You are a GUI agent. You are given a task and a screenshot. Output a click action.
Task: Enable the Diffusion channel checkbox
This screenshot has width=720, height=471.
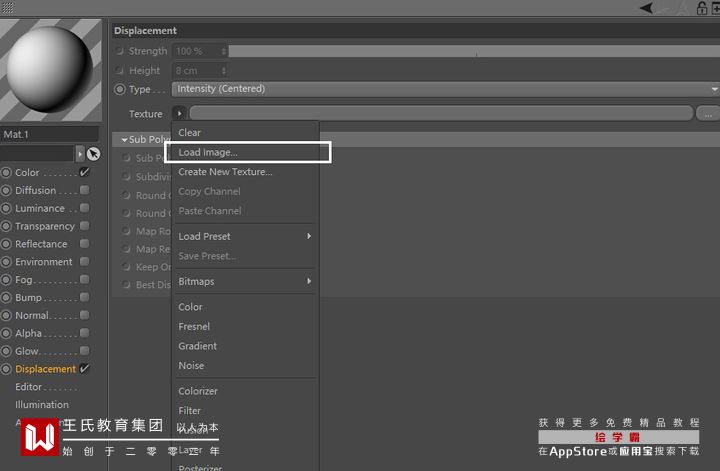(x=84, y=190)
